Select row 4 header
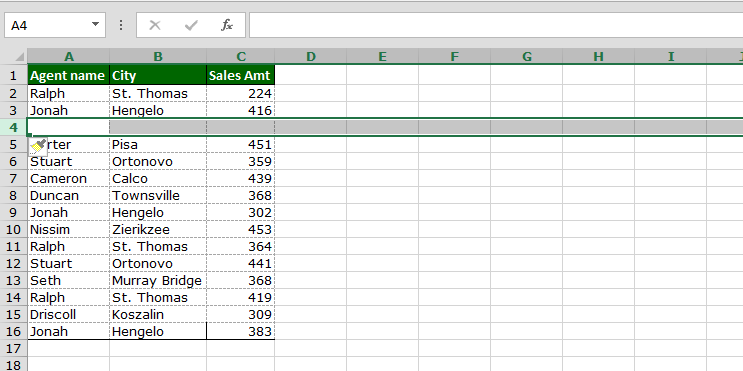 (13, 127)
